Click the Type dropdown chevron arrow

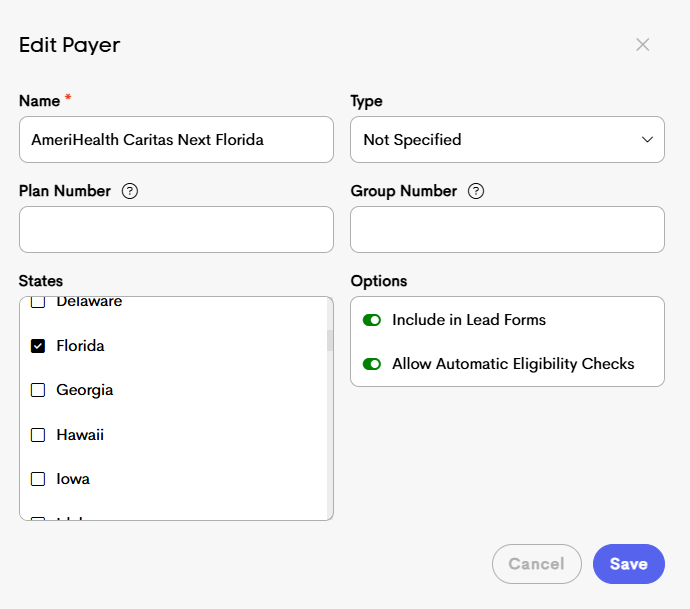tap(647, 140)
